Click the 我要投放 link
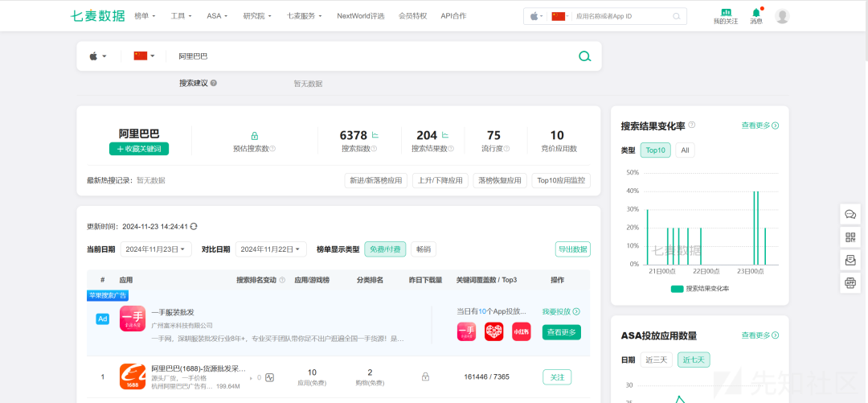868x403 pixels. (x=561, y=311)
